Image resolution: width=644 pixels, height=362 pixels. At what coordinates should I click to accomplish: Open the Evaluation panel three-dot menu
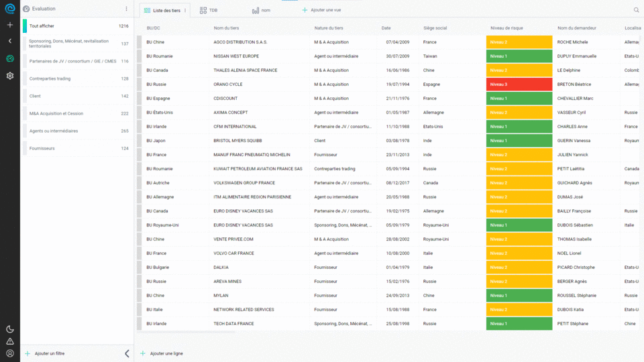tap(126, 9)
